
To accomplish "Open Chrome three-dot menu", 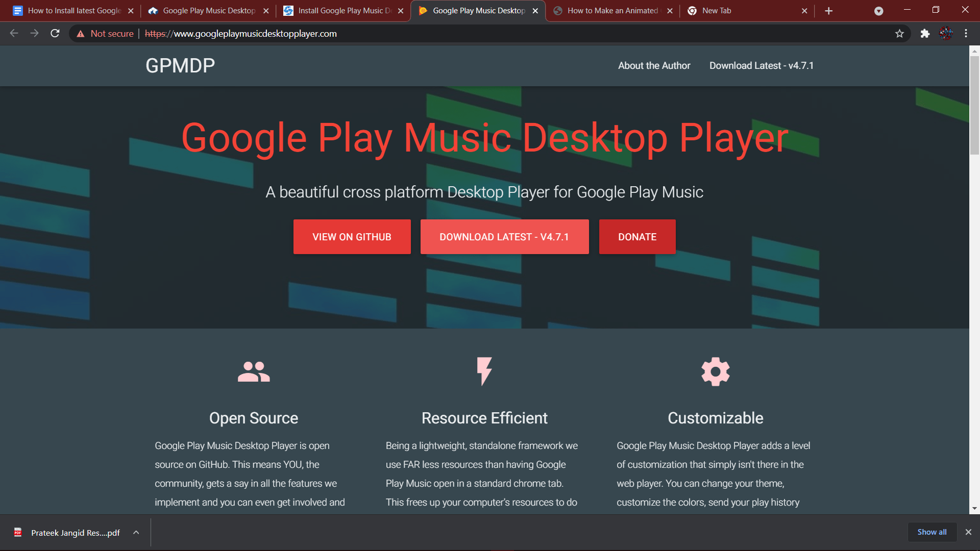I will tap(966, 34).
